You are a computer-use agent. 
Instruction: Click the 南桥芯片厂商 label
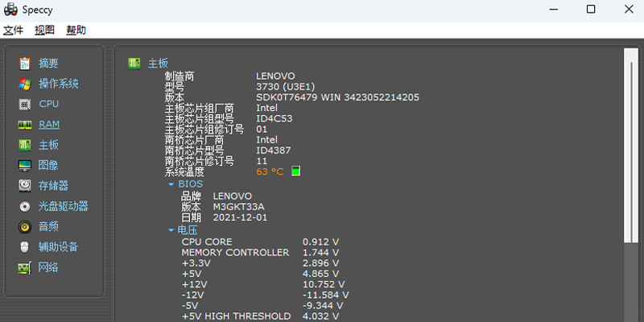[x=194, y=140]
